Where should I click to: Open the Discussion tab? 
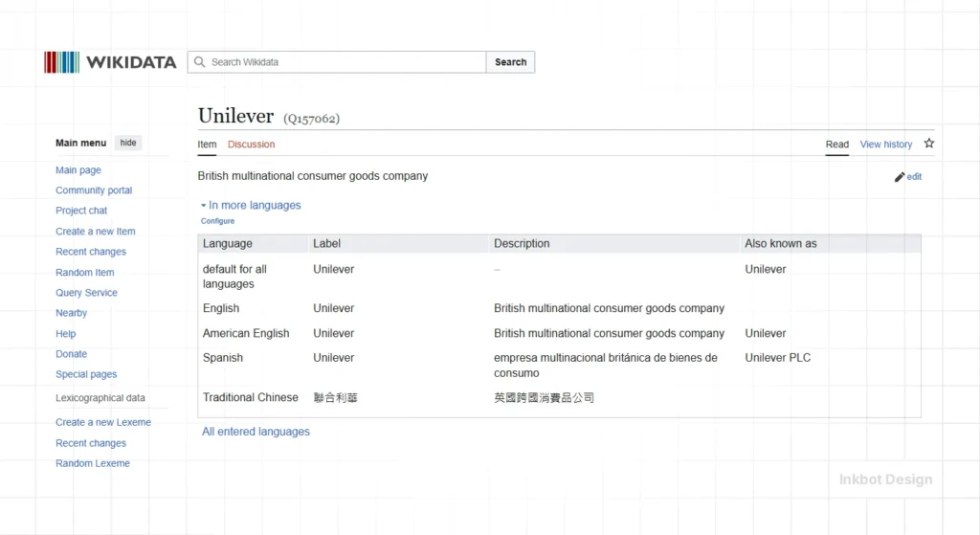click(x=252, y=145)
